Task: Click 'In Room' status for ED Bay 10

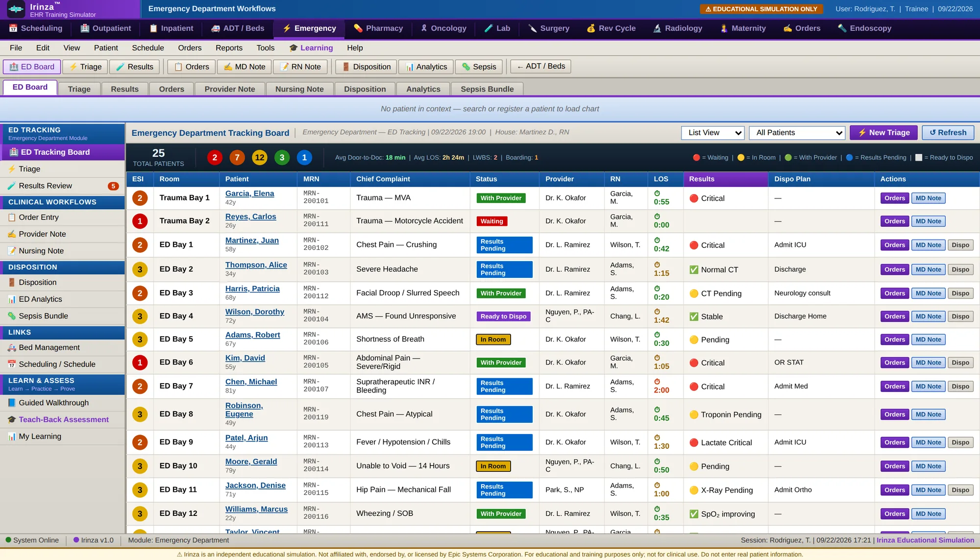Action: pyautogui.click(x=493, y=466)
